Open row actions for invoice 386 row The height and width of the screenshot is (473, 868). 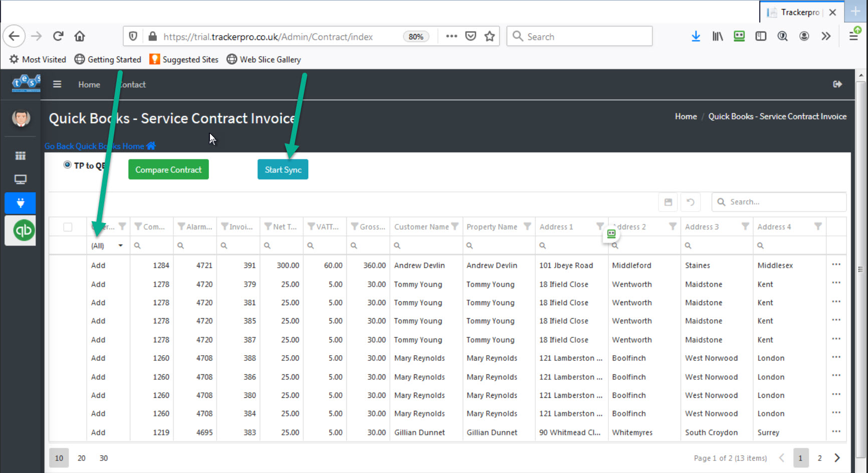click(x=836, y=376)
